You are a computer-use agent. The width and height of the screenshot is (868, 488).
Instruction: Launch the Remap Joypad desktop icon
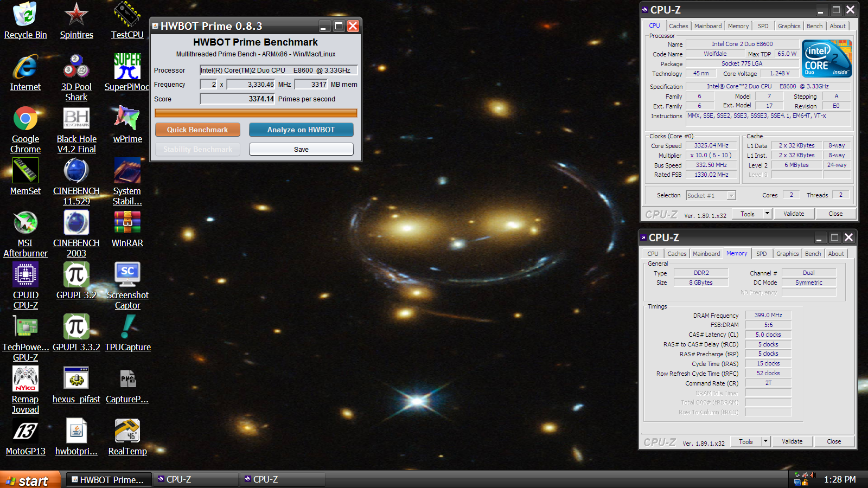25,390
